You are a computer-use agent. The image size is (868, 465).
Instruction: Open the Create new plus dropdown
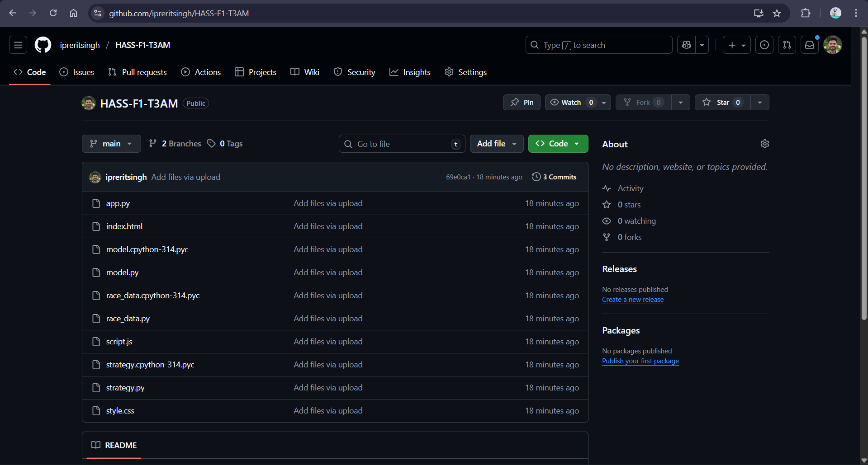[737, 45]
